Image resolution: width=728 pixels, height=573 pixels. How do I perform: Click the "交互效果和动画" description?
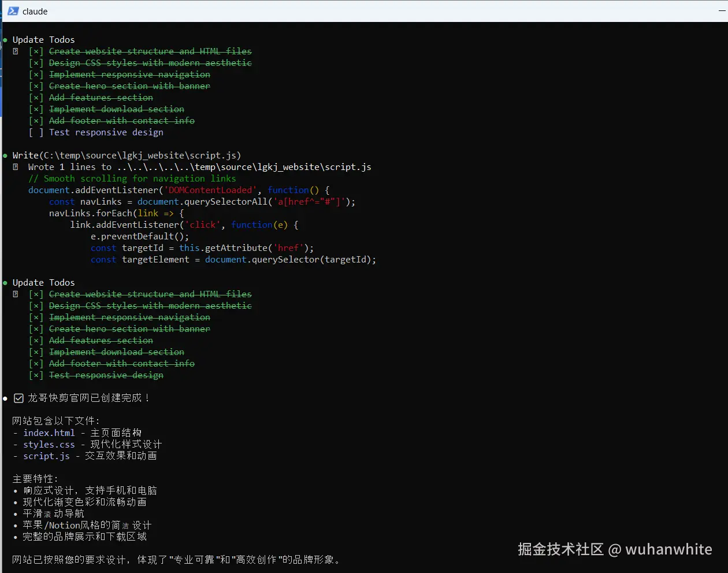(121, 456)
